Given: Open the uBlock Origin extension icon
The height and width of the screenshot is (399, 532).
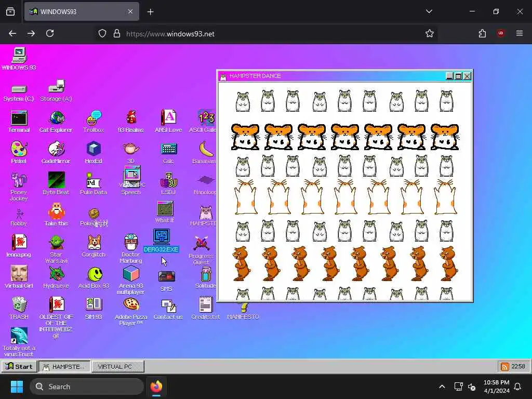Looking at the screenshot, I should 501,33.
